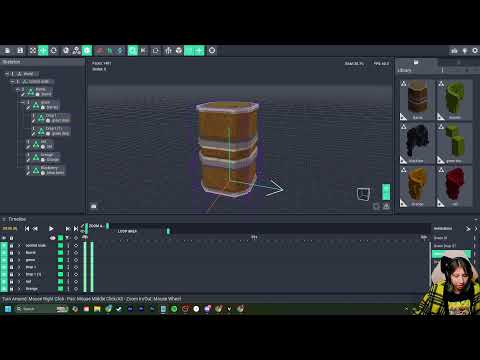Click the filter funnel icon in timeline header
This screenshot has width=480, height=360.
[67, 238]
